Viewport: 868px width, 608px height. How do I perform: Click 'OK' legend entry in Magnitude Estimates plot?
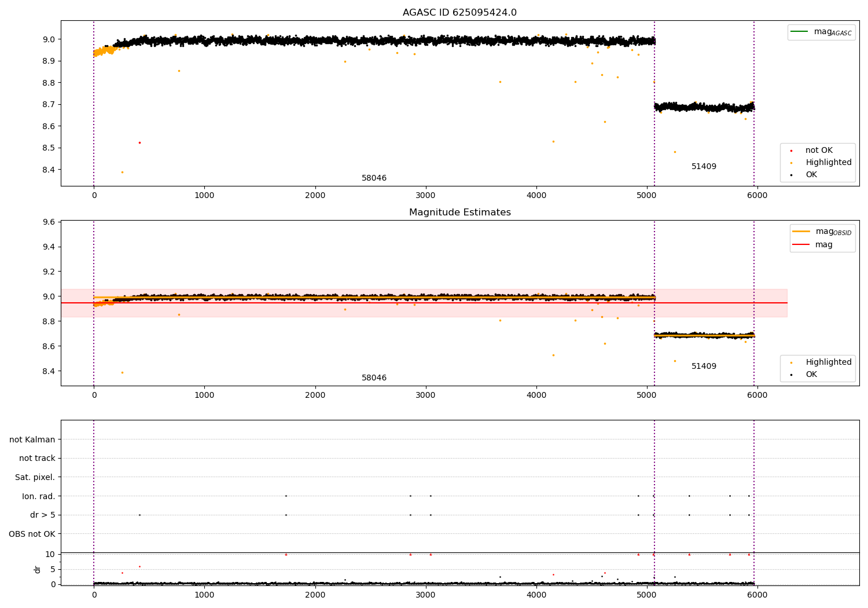(x=811, y=375)
